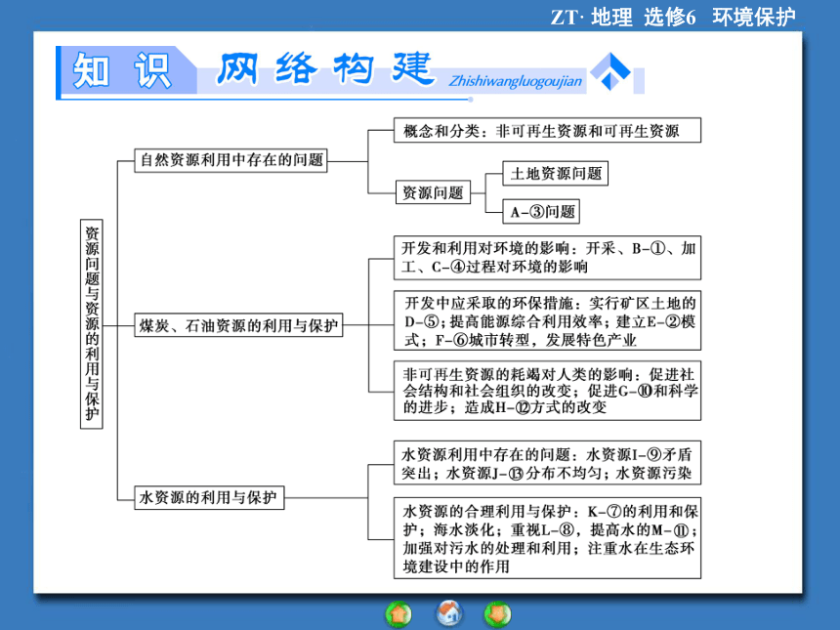
Task: Click Zhishiwangluogoujian pinyin text
Action: tap(516, 81)
